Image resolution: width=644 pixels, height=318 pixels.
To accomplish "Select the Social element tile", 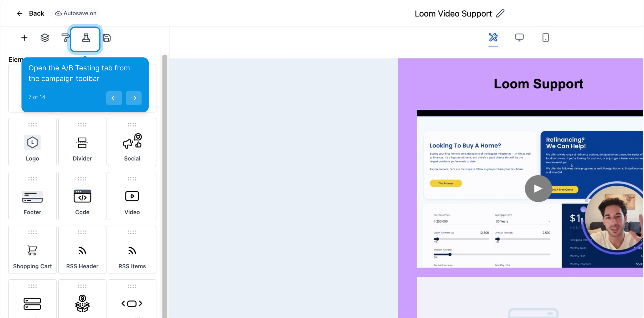I will click(x=132, y=143).
